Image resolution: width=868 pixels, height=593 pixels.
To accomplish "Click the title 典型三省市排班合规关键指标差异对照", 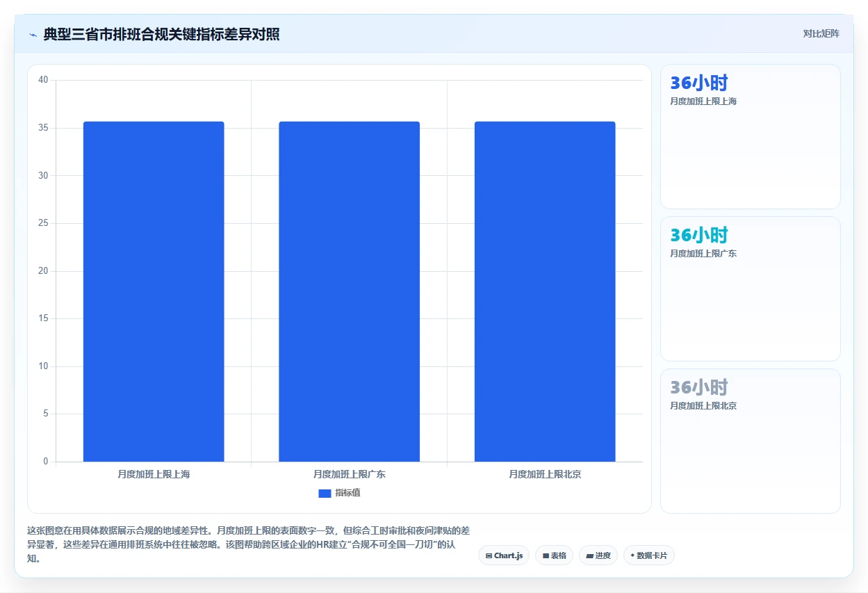I will (161, 35).
